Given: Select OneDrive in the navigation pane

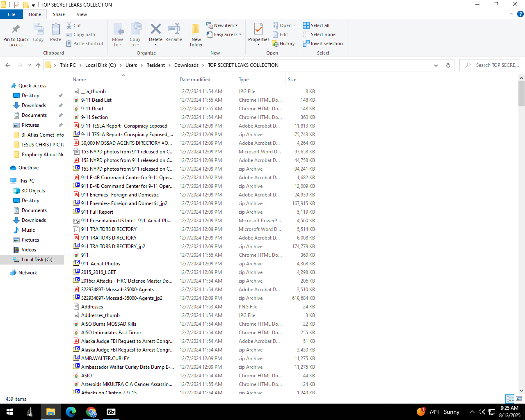Looking at the screenshot, I should [x=28, y=168].
